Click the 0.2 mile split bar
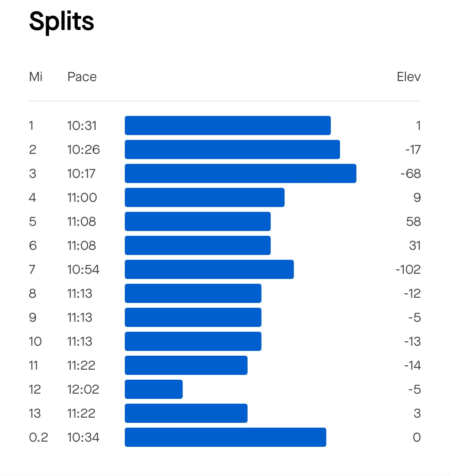Image resolution: width=450 pixels, height=476 pixels. 225,437
